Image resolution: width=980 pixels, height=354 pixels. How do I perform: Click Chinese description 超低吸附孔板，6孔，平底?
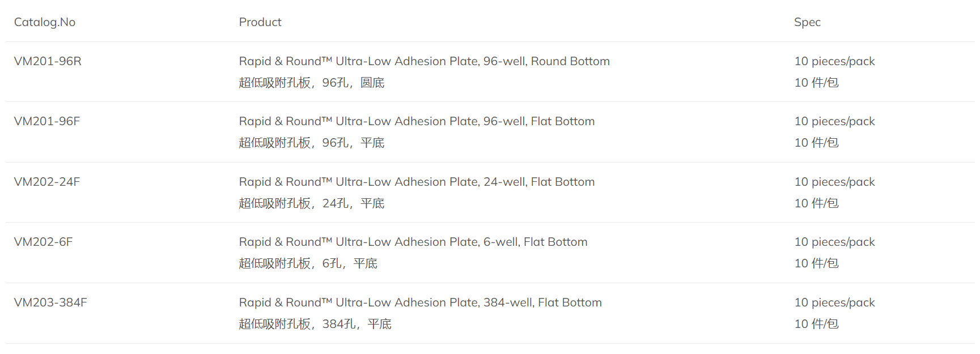pyautogui.click(x=308, y=263)
